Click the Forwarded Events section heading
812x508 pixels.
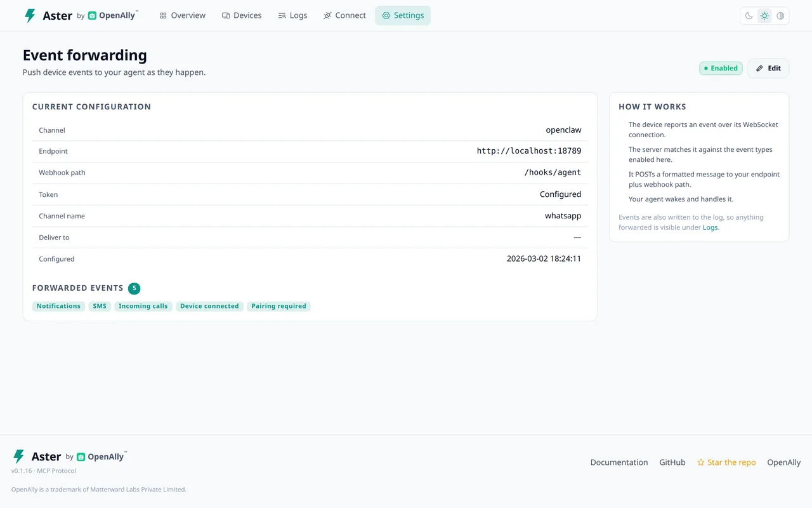point(78,288)
